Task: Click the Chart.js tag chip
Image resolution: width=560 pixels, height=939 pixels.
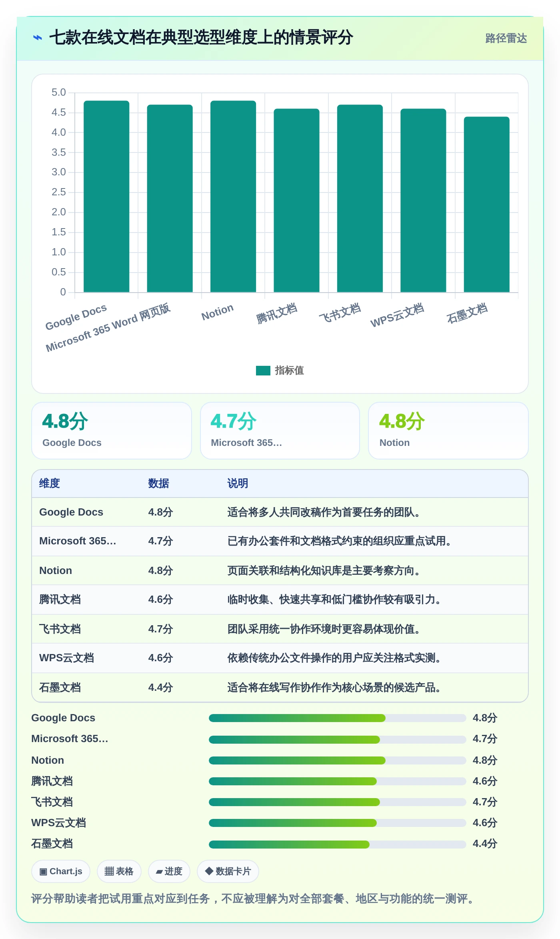Action: click(x=61, y=871)
